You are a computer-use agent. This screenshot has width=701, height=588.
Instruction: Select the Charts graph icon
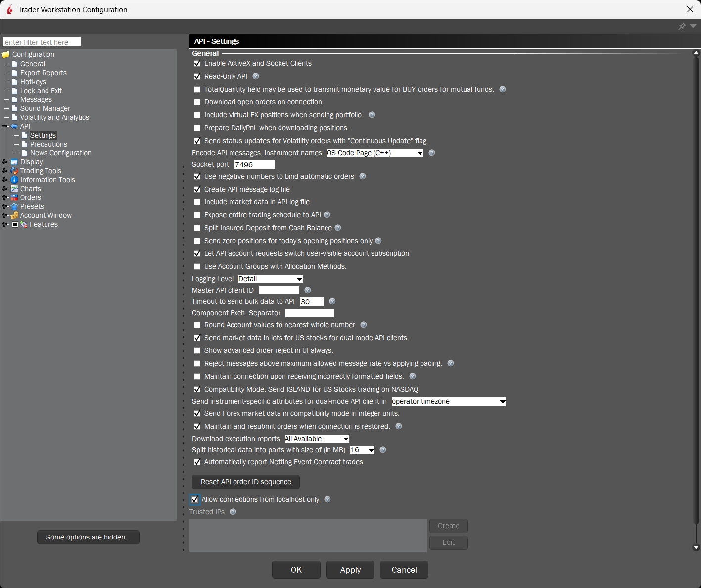[x=14, y=189]
